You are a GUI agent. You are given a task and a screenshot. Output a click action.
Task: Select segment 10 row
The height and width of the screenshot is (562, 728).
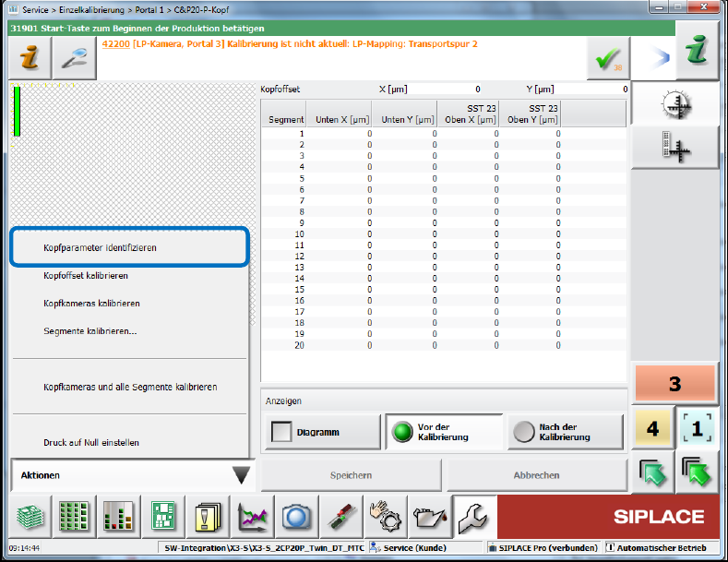coord(444,234)
